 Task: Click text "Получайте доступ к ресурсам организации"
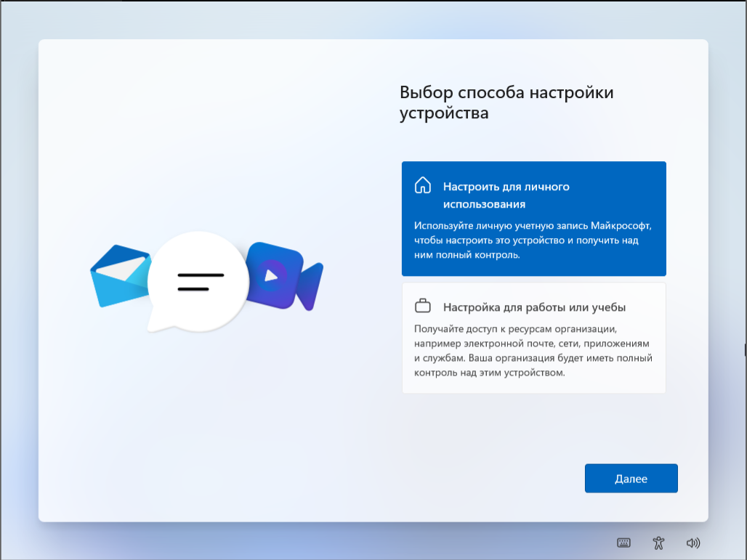515,329
